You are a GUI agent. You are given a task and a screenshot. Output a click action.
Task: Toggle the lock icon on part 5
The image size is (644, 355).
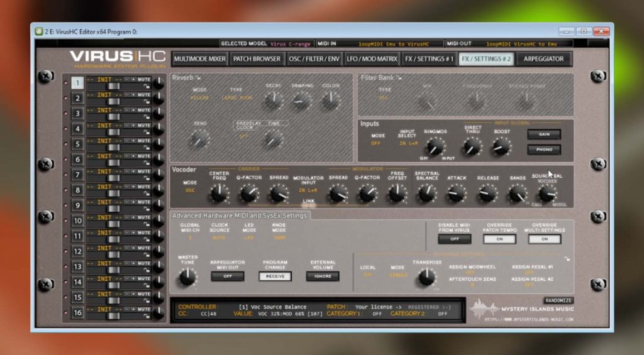click(x=147, y=148)
